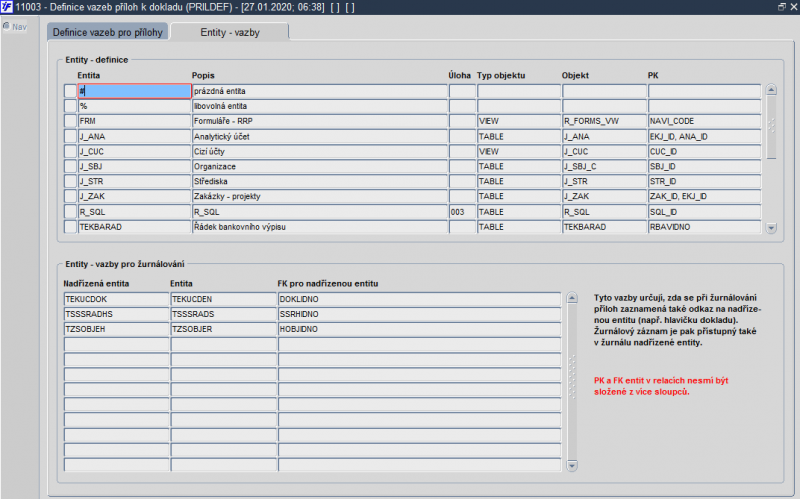Image resolution: width=800 pixels, height=499 pixels.
Task: Click the application icon in title bar
Action: (7, 7)
